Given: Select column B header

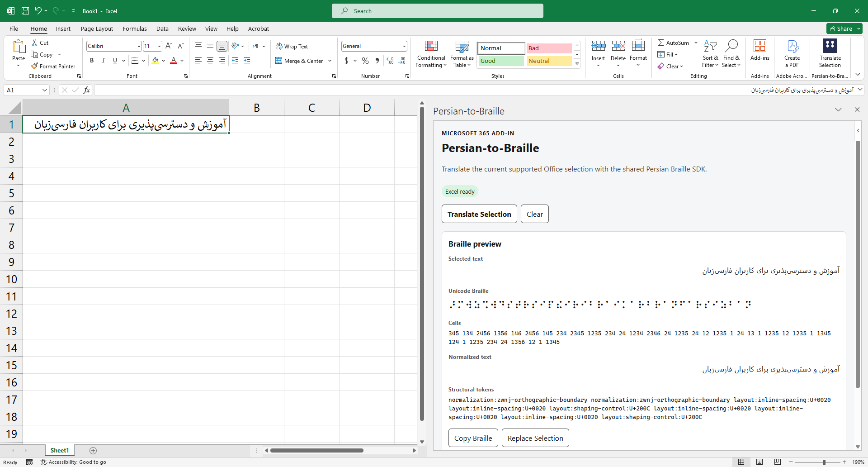Looking at the screenshot, I should coord(256,108).
